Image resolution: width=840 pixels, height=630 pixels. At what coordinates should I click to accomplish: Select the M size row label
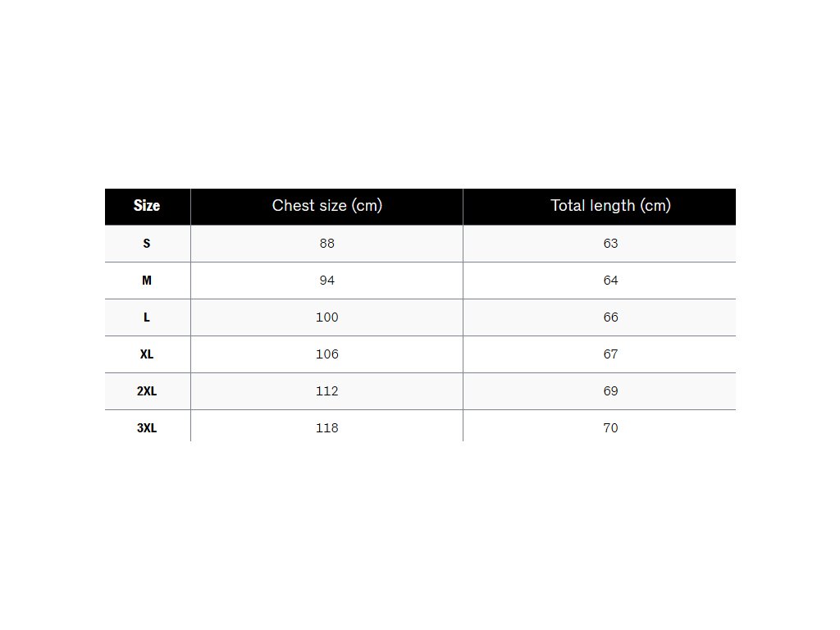pos(147,281)
